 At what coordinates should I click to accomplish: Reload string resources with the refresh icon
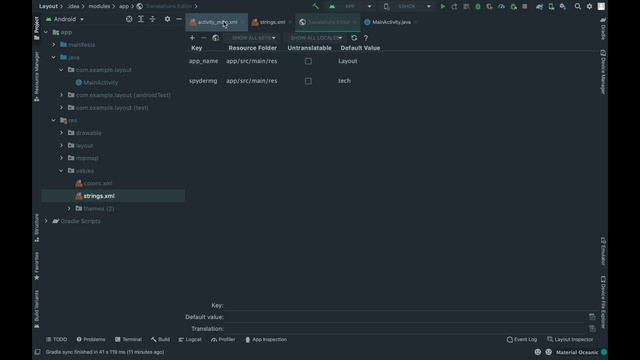[354, 38]
